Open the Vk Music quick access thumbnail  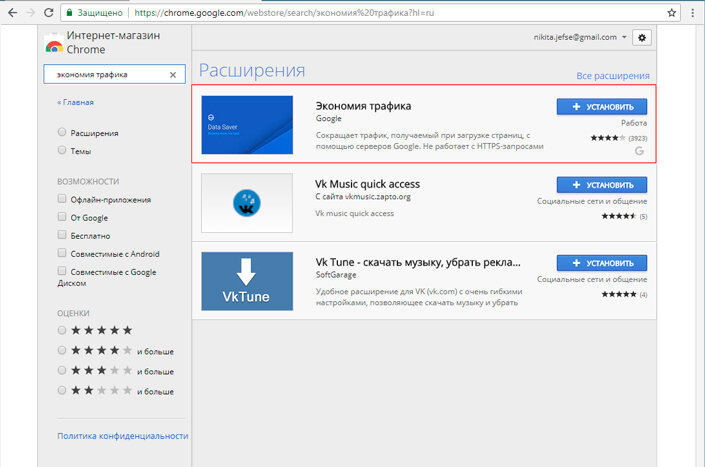point(247,203)
